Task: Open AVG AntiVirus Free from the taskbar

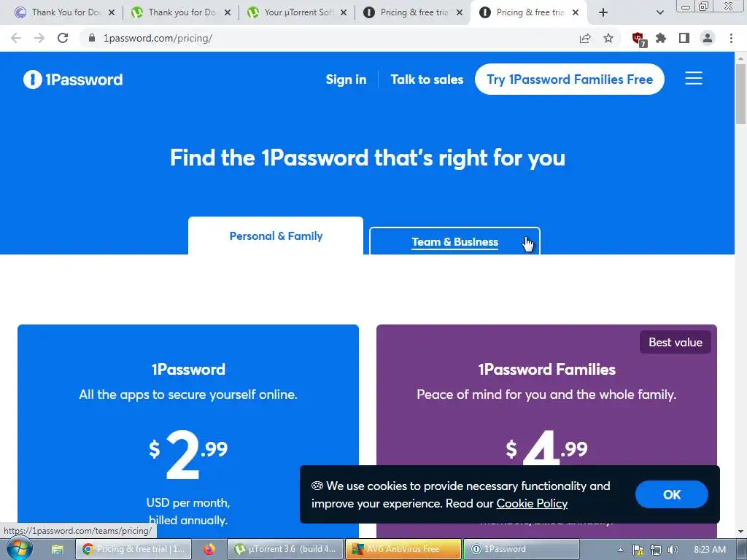Action: pos(403,549)
